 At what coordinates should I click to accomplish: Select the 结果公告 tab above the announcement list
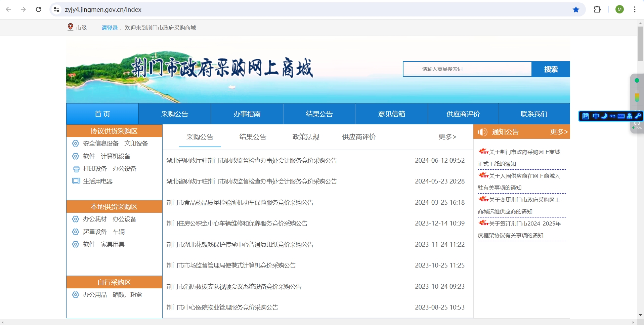[253, 137]
